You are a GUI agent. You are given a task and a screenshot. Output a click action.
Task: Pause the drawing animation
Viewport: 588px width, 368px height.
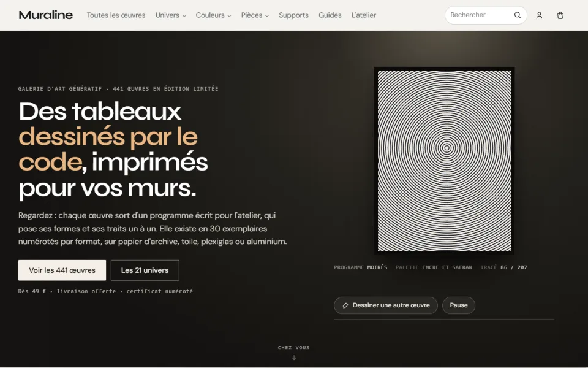pos(459,305)
